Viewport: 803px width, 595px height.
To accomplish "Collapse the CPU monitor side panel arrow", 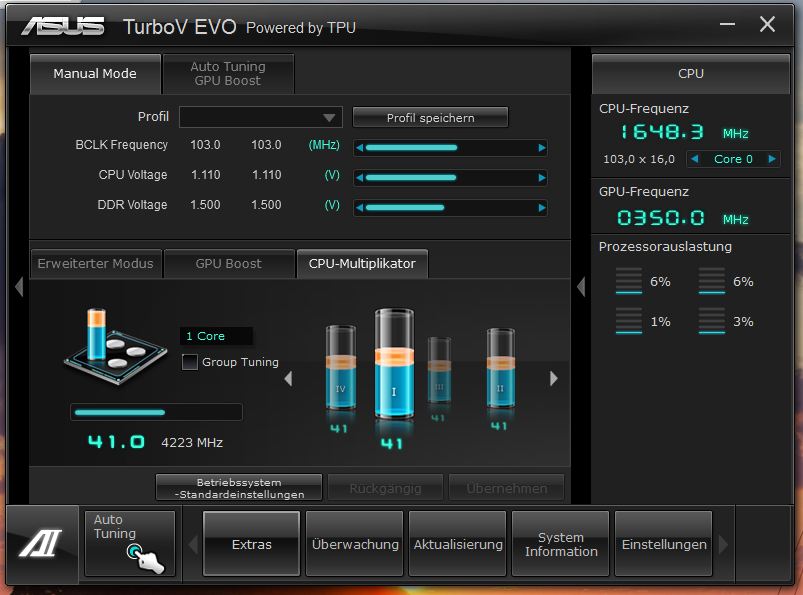I will click(581, 287).
